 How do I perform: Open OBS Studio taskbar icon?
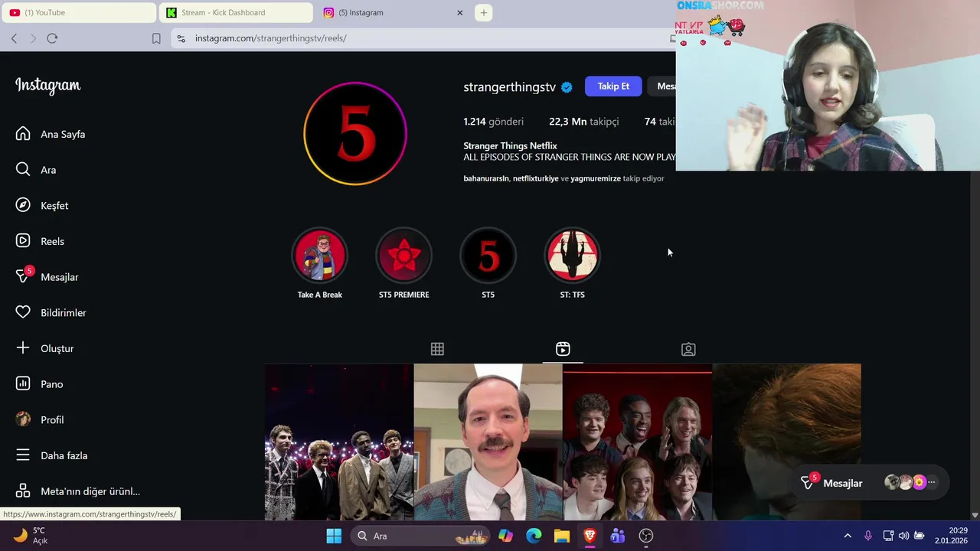coord(646,536)
